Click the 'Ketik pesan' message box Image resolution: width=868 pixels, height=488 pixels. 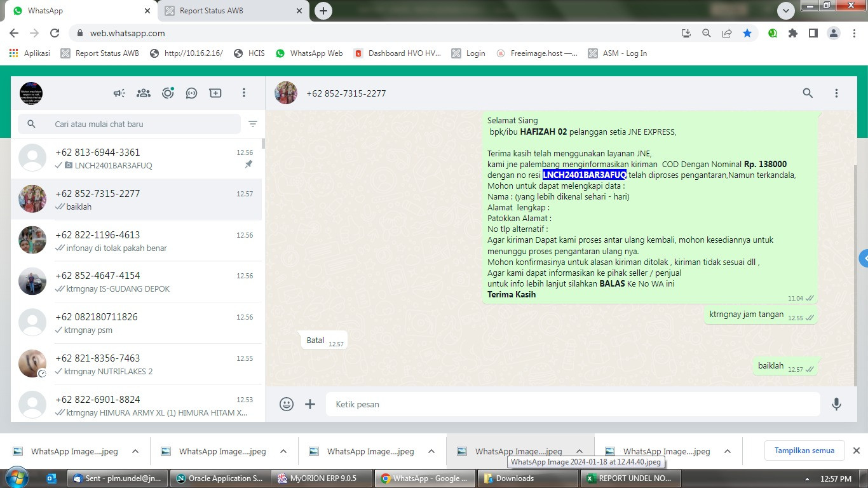[x=573, y=404]
